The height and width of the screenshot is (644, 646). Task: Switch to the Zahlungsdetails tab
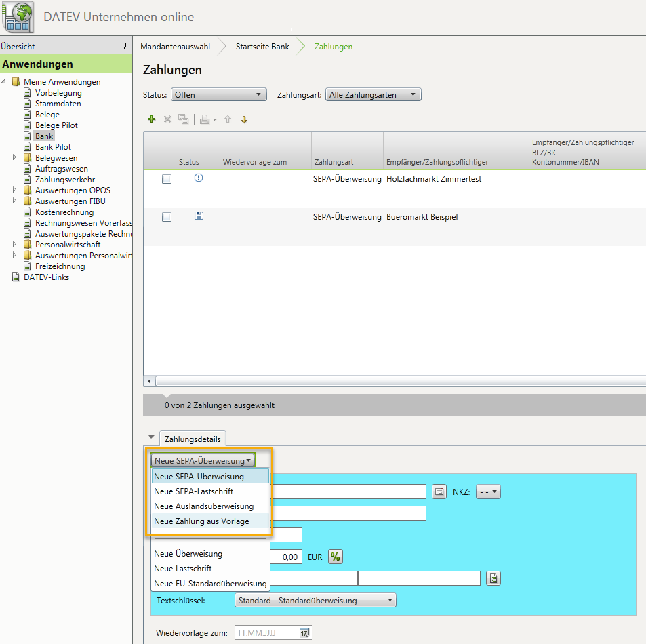click(x=193, y=439)
